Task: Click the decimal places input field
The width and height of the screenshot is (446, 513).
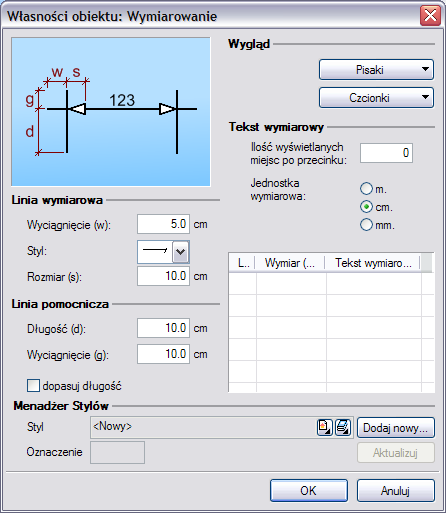Action: pyautogui.click(x=386, y=153)
